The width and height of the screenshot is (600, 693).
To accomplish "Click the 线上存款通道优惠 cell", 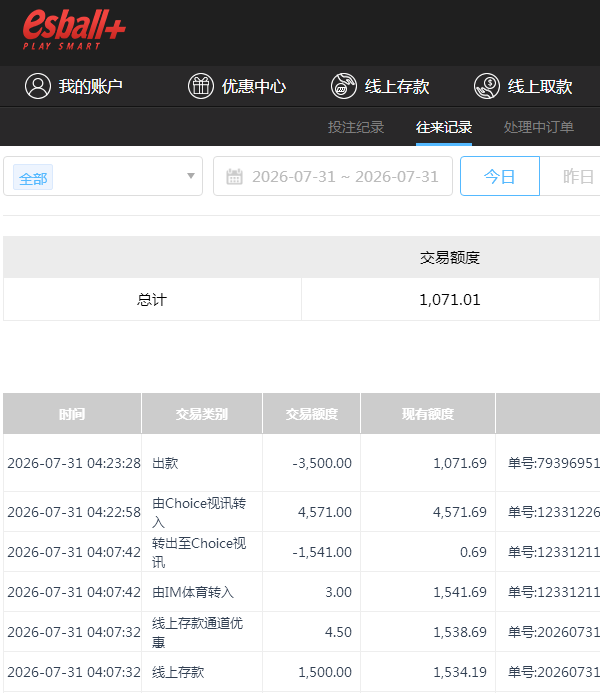I will point(202,632).
